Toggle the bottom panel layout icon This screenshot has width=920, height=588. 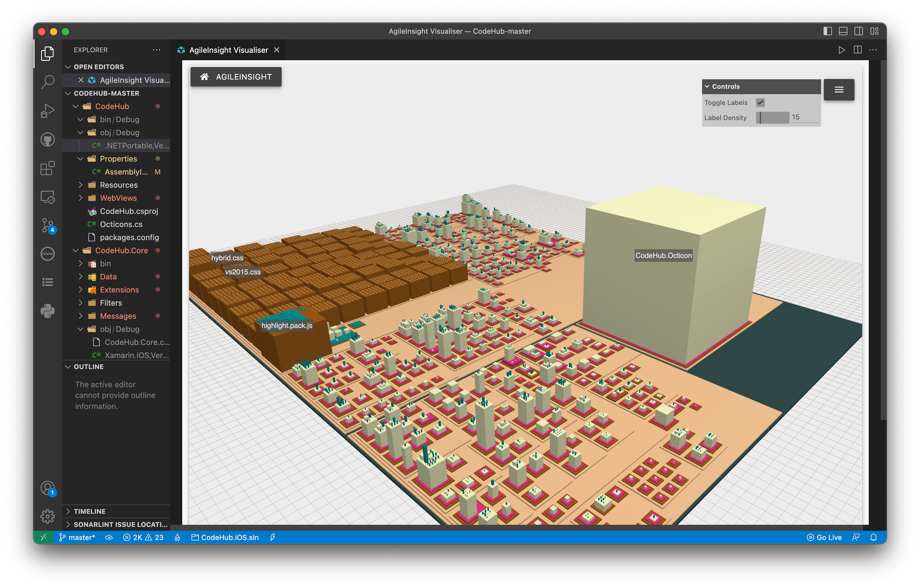click(x=843, y=31)
